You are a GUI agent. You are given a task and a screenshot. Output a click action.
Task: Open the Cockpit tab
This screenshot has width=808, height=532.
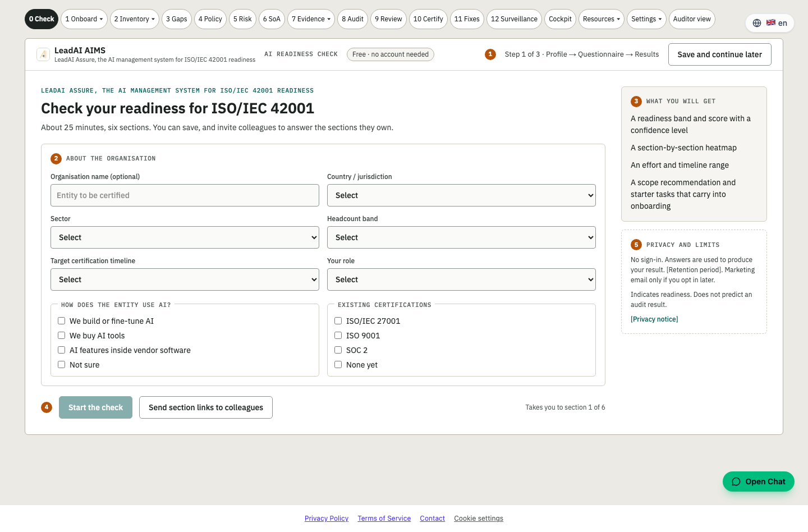560,19
